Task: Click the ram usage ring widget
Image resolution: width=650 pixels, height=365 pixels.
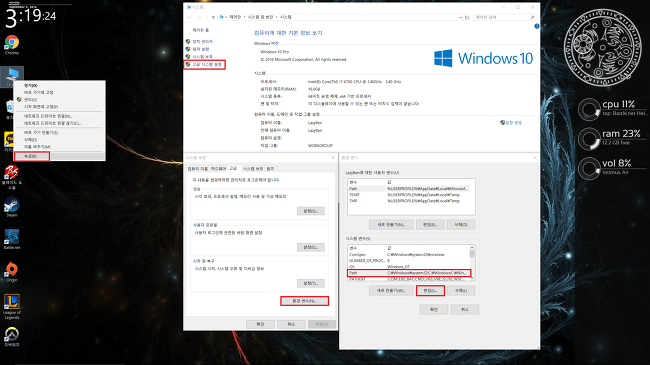Action: coord(589,139)
